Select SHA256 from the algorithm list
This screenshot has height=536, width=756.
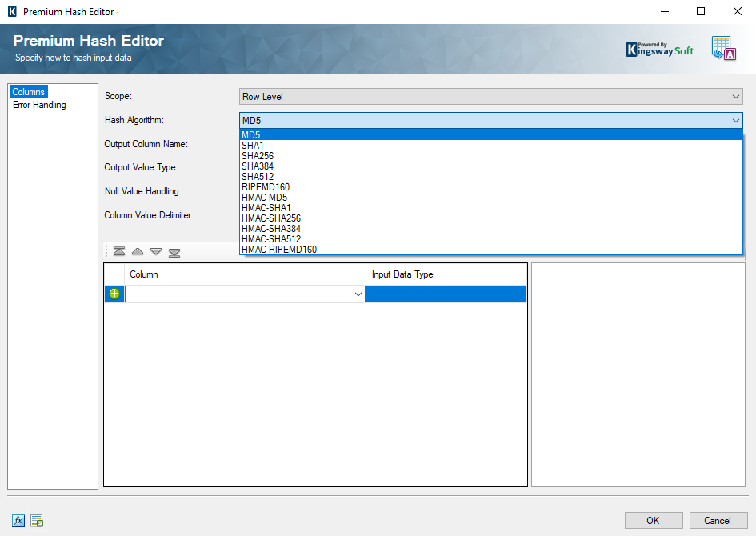pyautogui.click(x=258, y=155)
